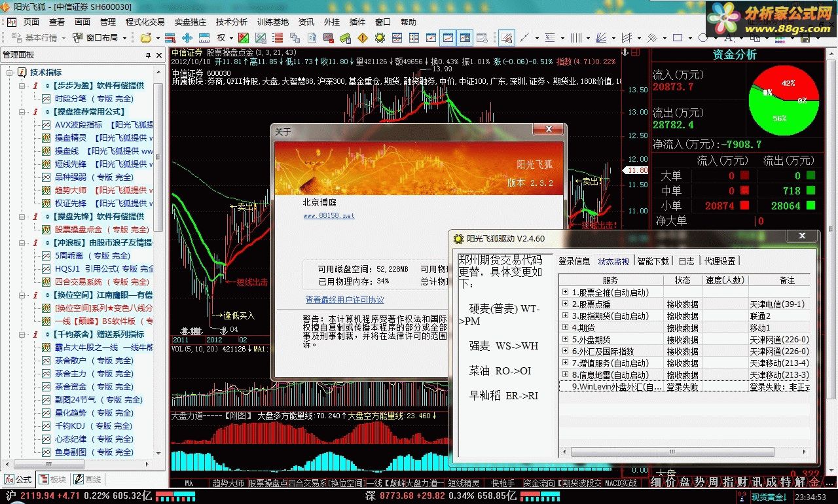The height and width of the screenshot is (504, 838).
Task: Click the pin icon on 管理面板
Action: click(148, 55)
